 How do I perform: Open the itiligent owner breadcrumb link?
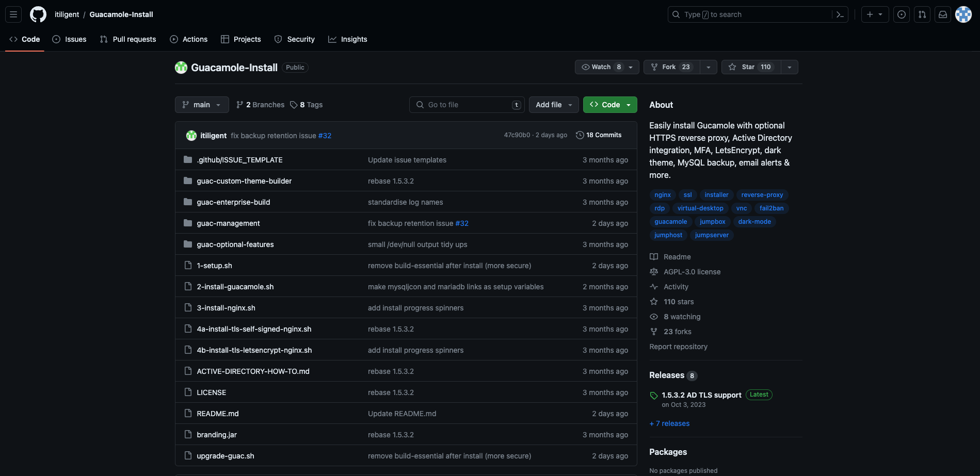[67, 14]
